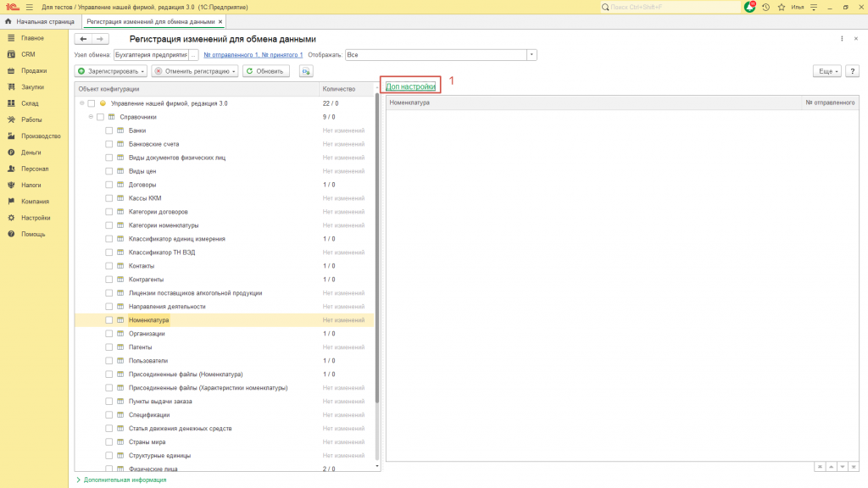Image resolution: width=868 pixels, height=488 pixels.
Task: Select Виды цен tree row
Action: coord(225,171)
